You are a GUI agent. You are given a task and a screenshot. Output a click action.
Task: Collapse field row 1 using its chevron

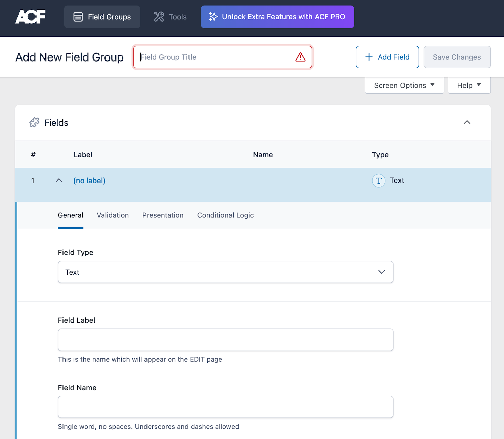(59, 181)
